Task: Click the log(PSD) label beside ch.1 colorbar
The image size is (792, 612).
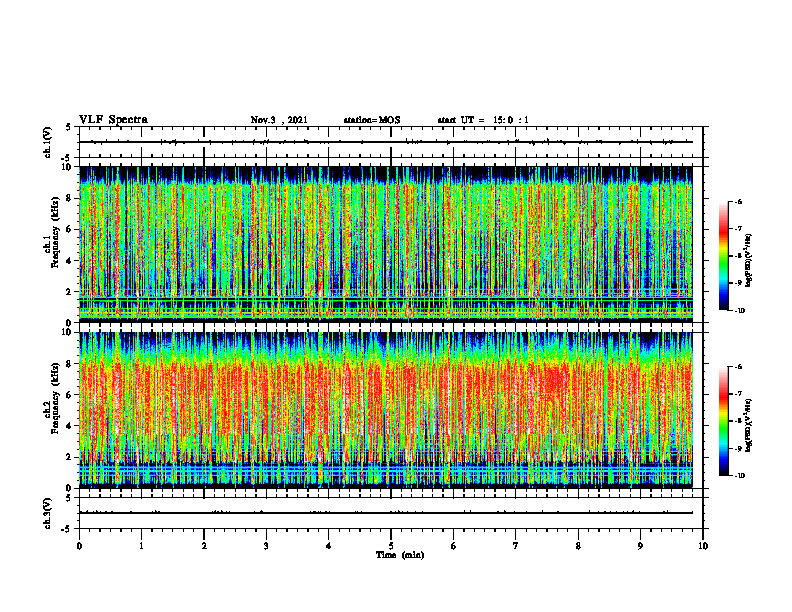Action: coord(749,261)
